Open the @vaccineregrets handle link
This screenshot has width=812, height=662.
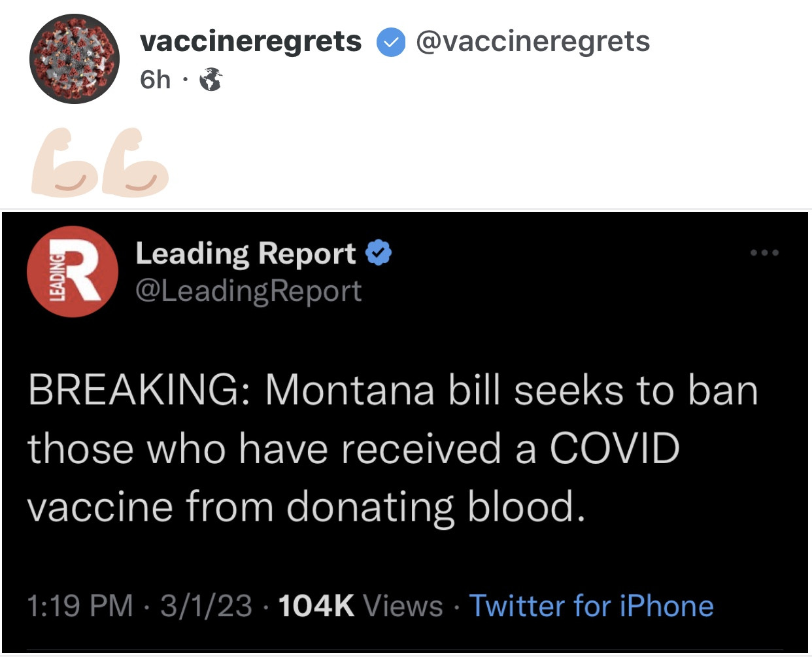coord(532,41)
